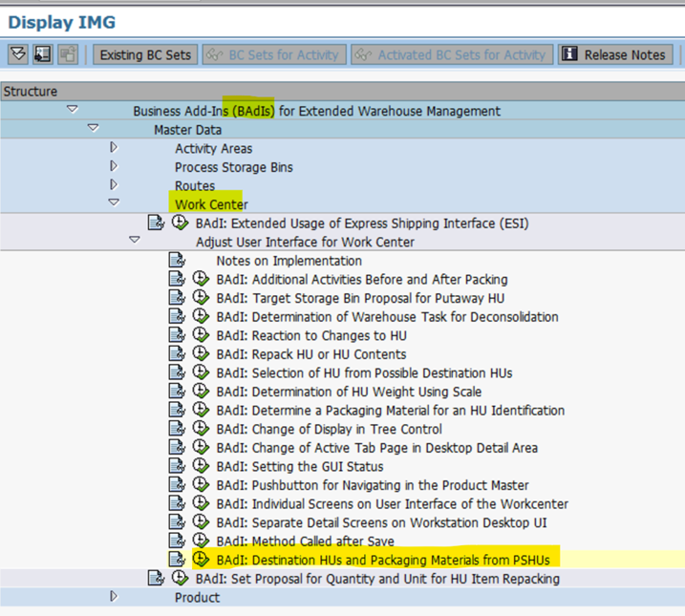Execute BAdI: Destination HUs and Packaging Materials
The image size is (685, 616).
[x=201, y=560]
